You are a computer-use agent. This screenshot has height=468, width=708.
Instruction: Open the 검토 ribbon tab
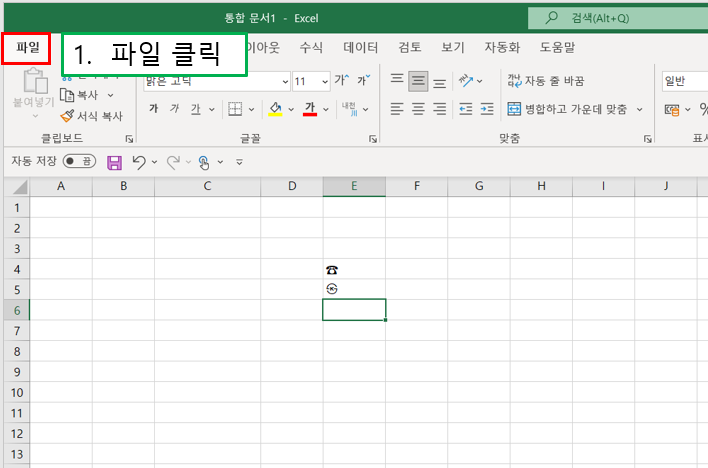click(x=410, y=47)
